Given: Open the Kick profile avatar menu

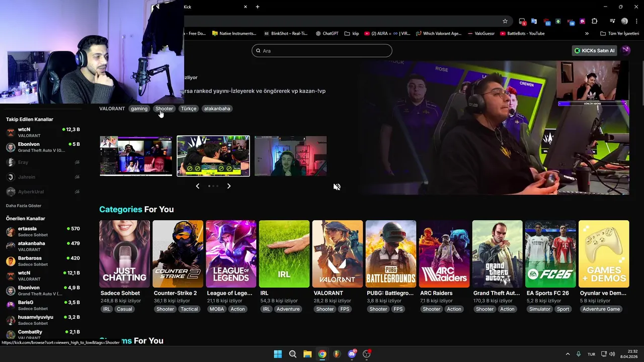Looking at the screenshot, I should [626, 50].
